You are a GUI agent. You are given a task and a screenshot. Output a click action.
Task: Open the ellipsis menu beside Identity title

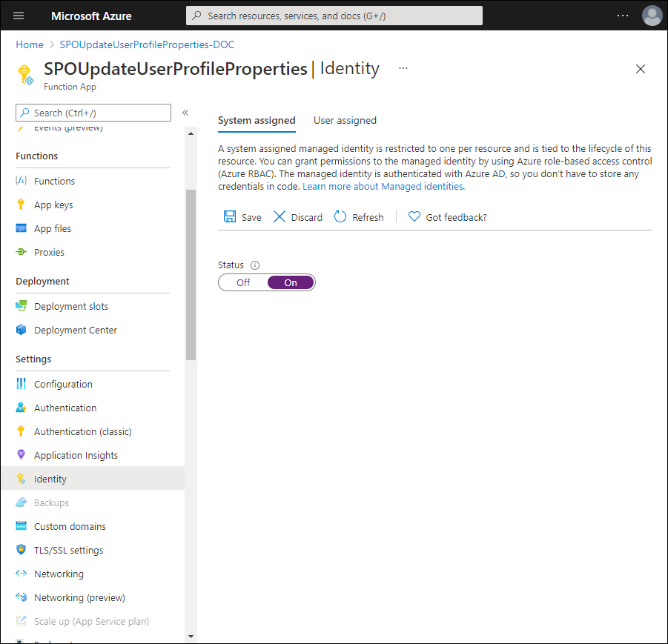pyautogui.click(x=403, y=68)
